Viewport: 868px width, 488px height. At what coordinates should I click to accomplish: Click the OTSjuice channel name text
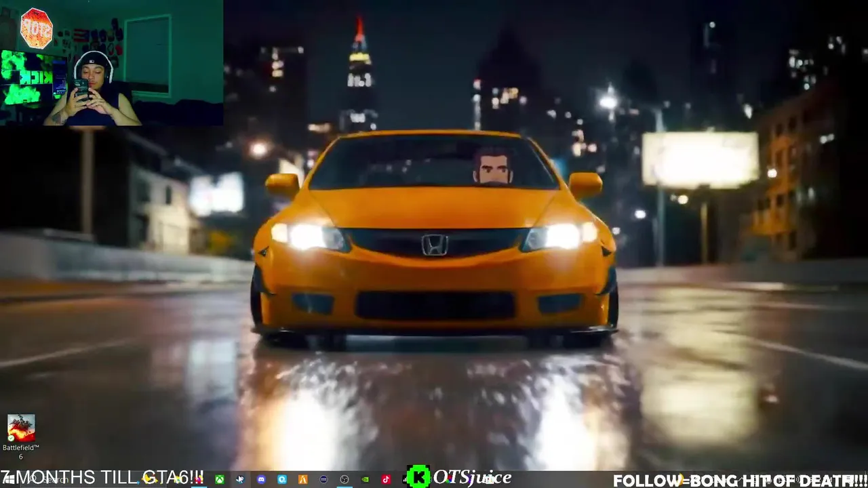point(472,478)
